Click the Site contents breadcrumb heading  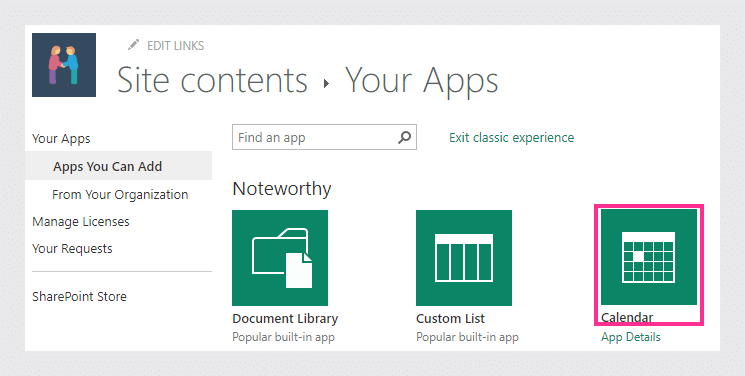click(x=212, y=80)
